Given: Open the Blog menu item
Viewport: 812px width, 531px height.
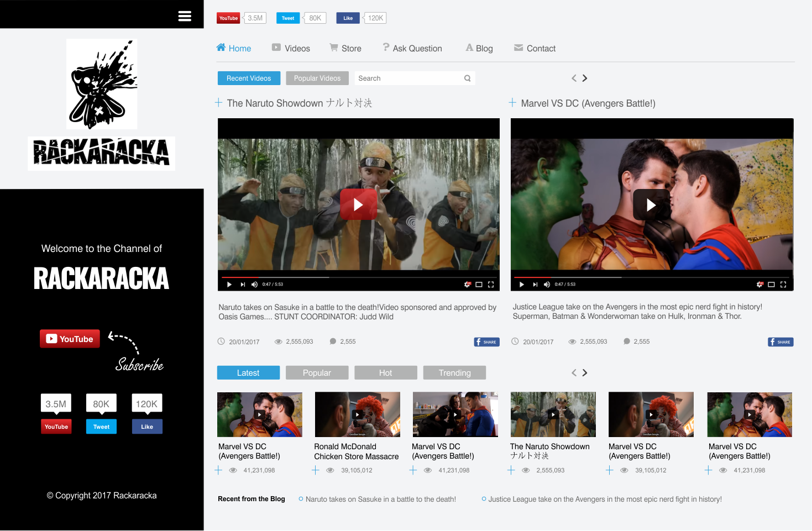Looking at the screenshot, I should tap(479, 48).
